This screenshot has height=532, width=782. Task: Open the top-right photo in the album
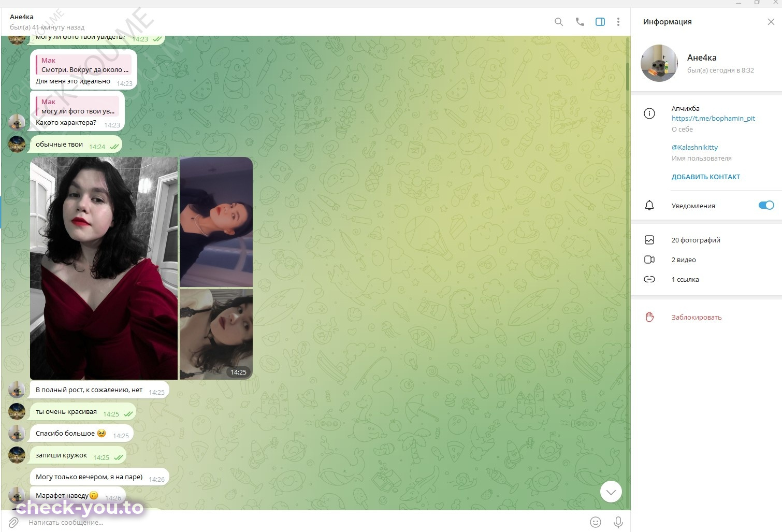click(216, 222)
